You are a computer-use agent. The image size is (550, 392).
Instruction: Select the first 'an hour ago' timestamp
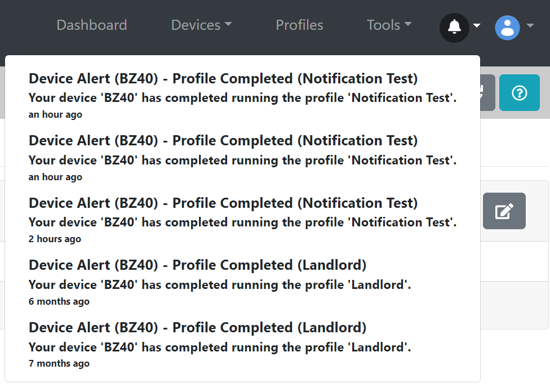pyautogui.click(x=55, y=115)
